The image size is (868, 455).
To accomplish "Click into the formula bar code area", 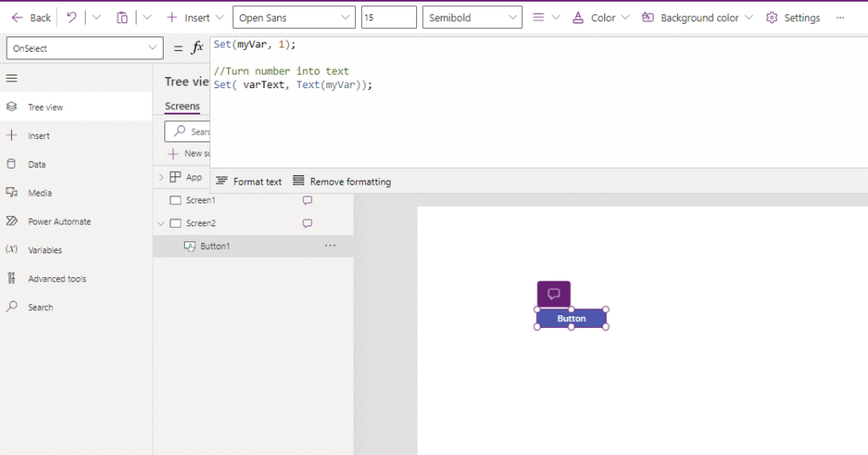I will click(538, 103).
